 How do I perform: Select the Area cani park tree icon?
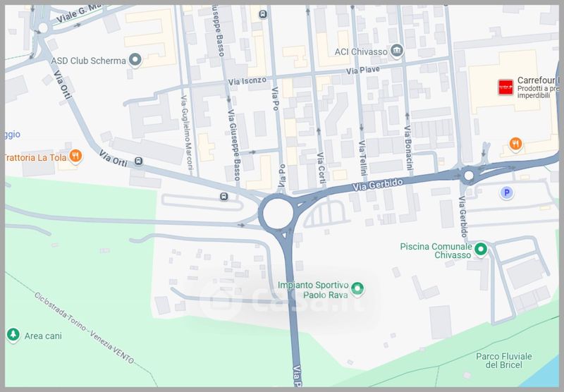(x=13, y=334)
